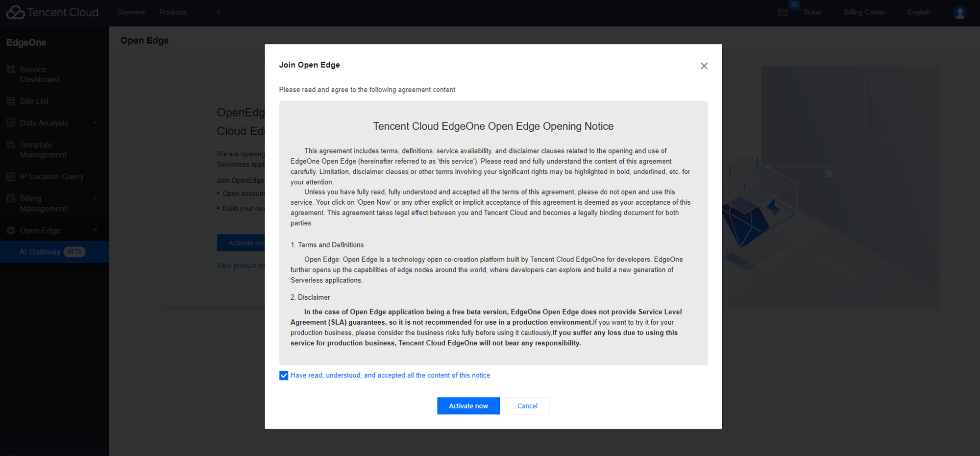Open the English language selector
980x456 pixels.
pos(919,12)
